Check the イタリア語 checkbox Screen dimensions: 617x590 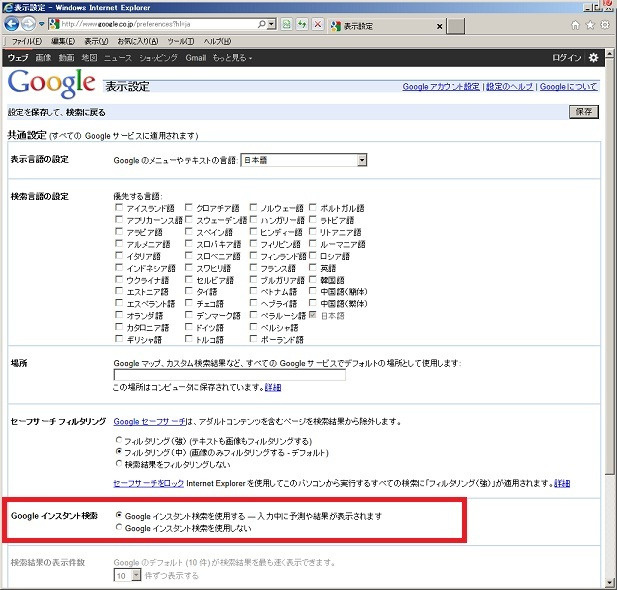click(x=119, y=255)
